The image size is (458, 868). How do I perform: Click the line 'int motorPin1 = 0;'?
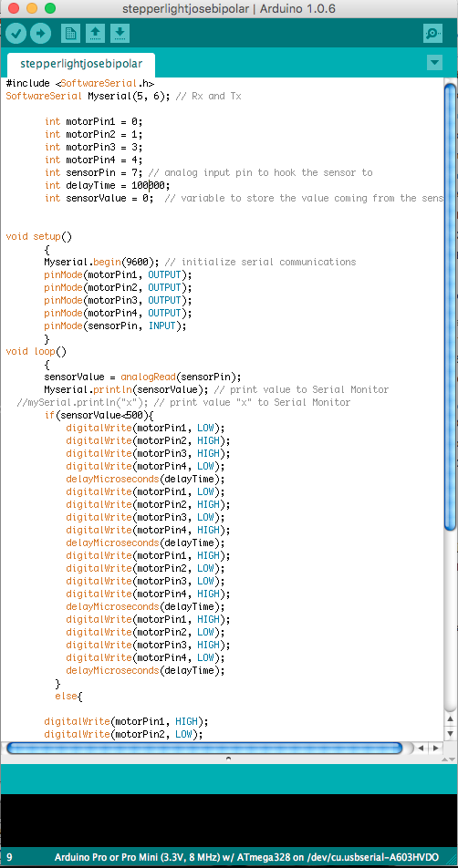(94, 121)
